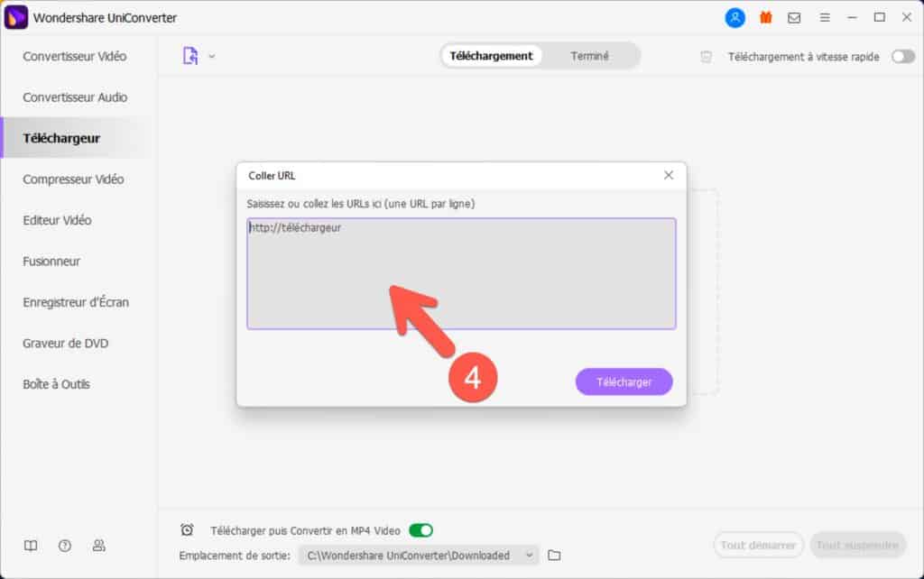Open Editeur Vidéo in the sidebar
The height and width of the screenshot is (579, 924).
(57, 220)
